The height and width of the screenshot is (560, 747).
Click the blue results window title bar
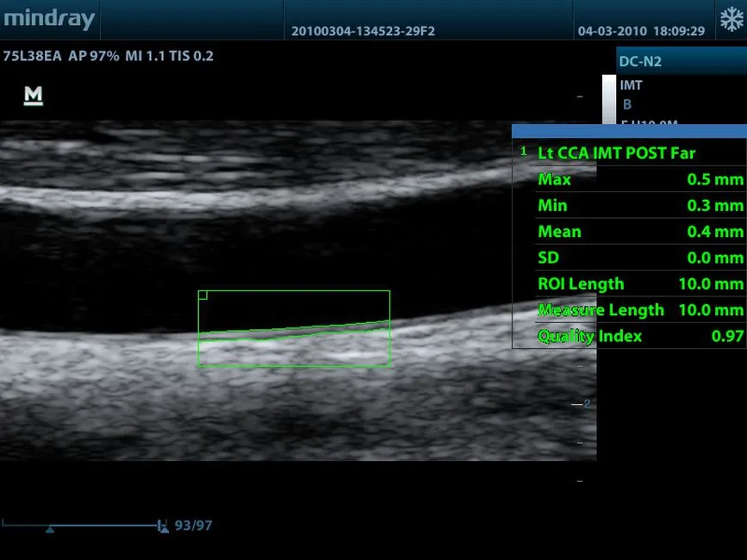coord(629,131)
